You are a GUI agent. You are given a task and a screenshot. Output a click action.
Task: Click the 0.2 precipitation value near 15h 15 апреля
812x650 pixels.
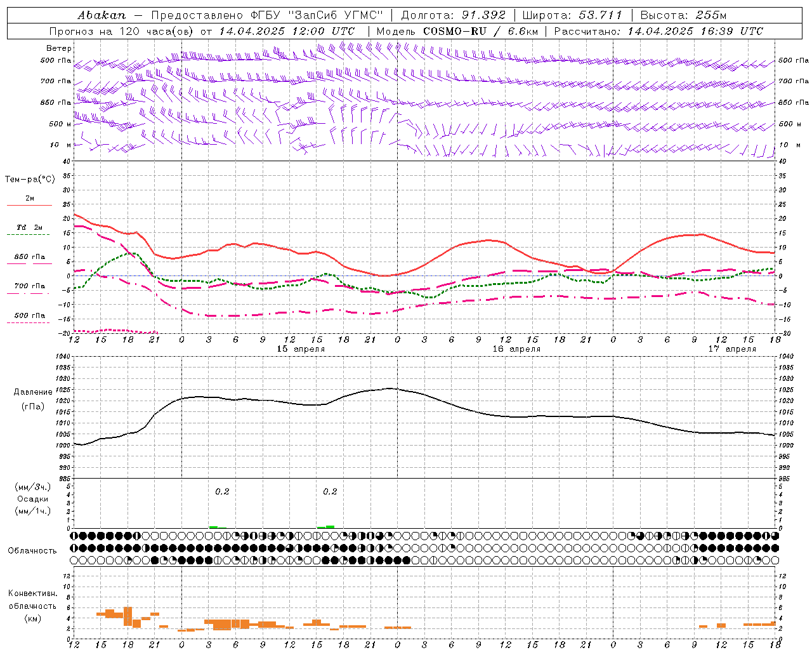330,491
